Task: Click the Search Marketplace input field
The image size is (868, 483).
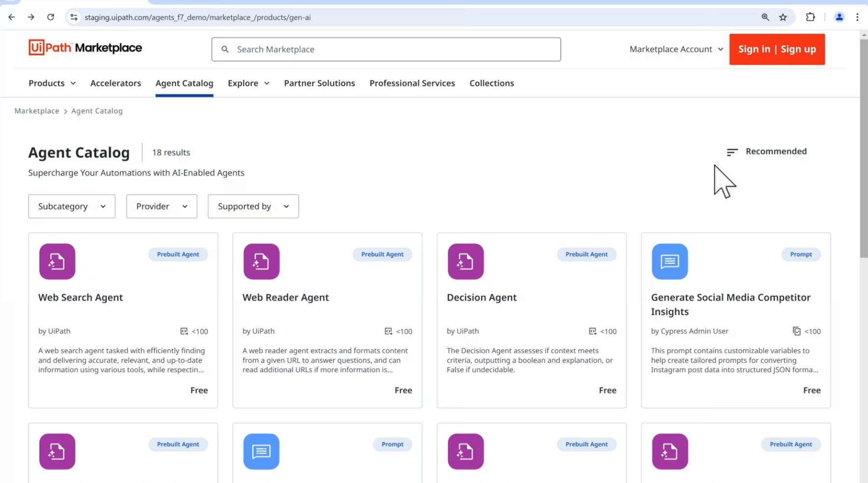Action: (x=386, y=49)
